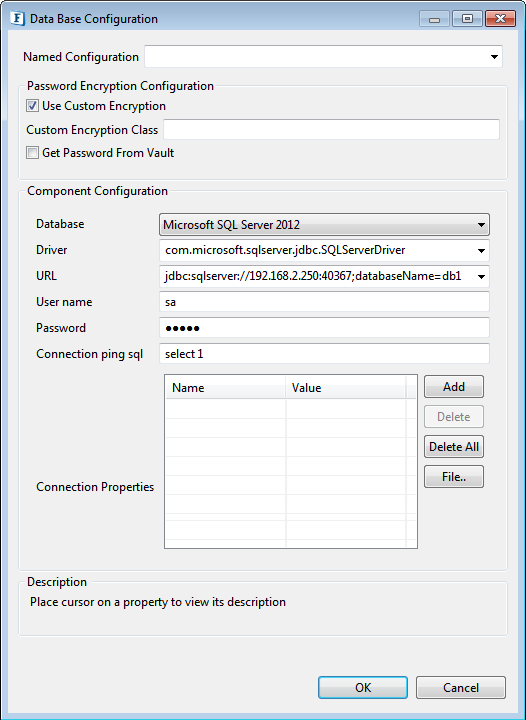Expand the URL dropdown list
Viewport: 526px width, 720px height.
point(481,276)
